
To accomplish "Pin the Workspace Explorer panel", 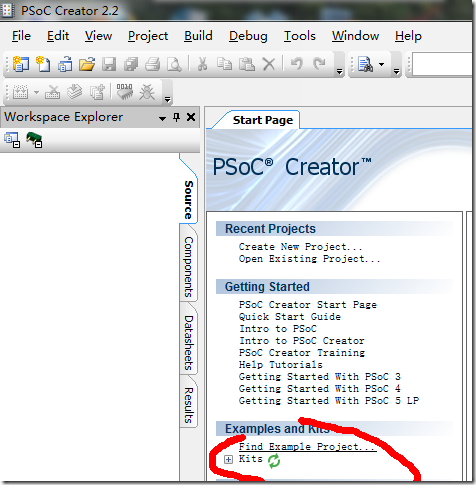I will [176, 117].
